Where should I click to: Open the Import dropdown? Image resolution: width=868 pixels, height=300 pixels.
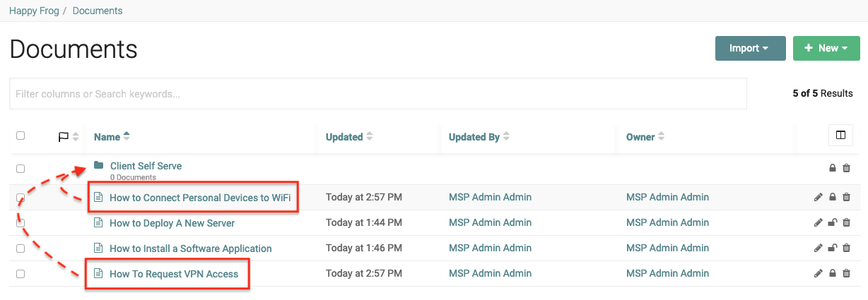point(750,49)
